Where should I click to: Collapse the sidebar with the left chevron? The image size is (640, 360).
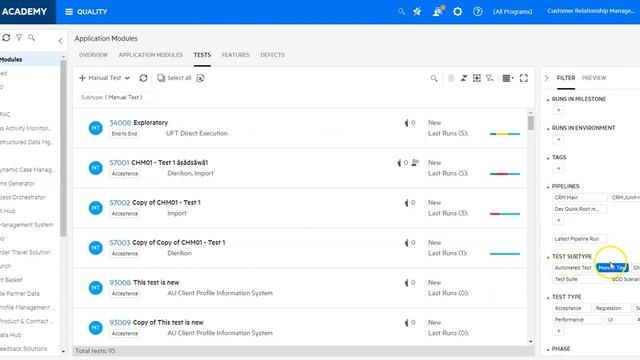[x=60, y=40]
